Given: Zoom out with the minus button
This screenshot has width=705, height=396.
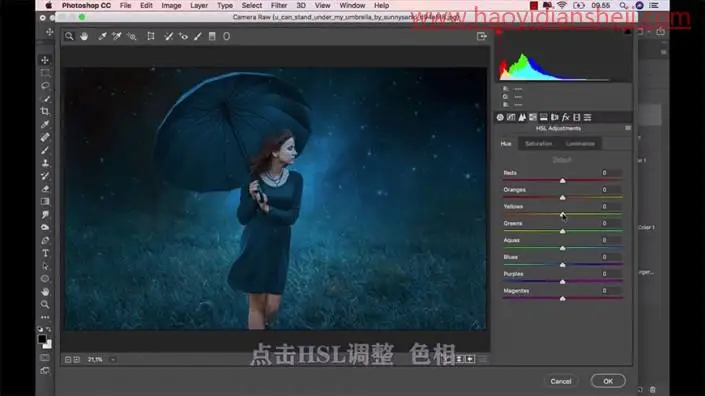Looking at the screenshot, I should pyautogui.click(x=68, y=360).
